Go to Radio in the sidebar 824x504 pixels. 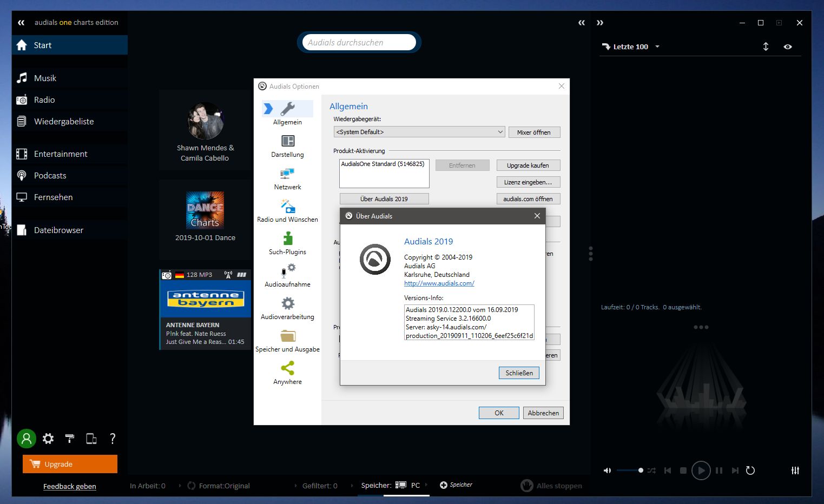(69, 100)
